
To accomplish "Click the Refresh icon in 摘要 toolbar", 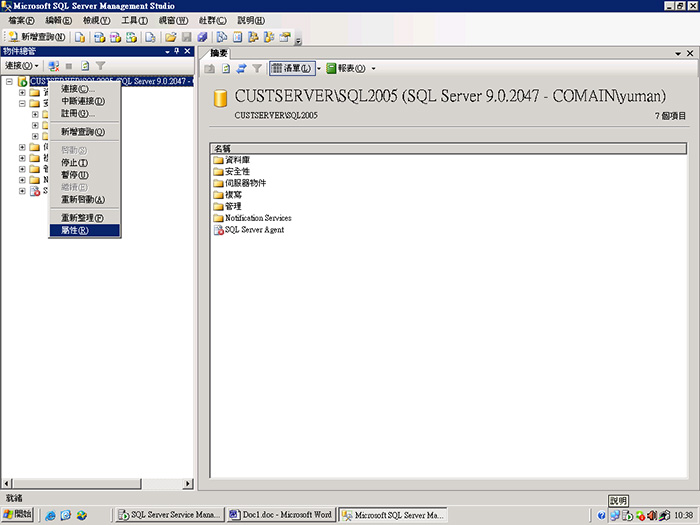I will (x=226, y=68).
